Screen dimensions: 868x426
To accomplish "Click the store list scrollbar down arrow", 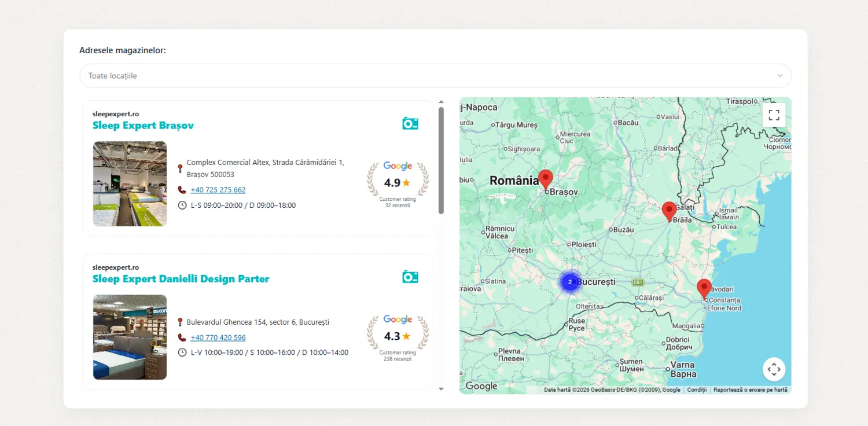I will point(441,389).
